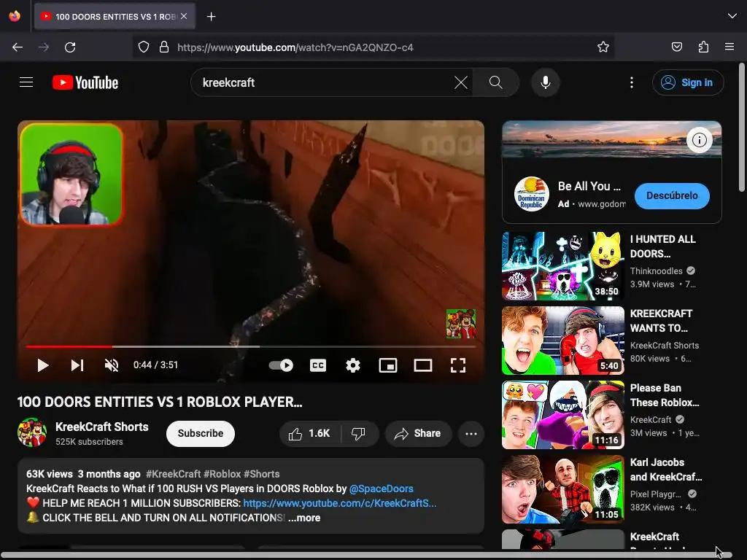
Task: Open the KreekCraftS youtube.com link
Action: click(x=340, y=503)
